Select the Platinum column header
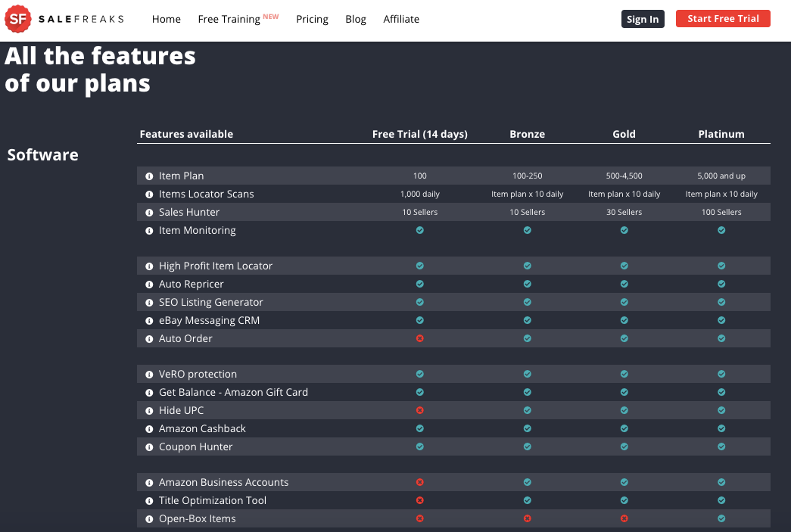The height and width of the screenshot is (532, 791). (721, 134)
